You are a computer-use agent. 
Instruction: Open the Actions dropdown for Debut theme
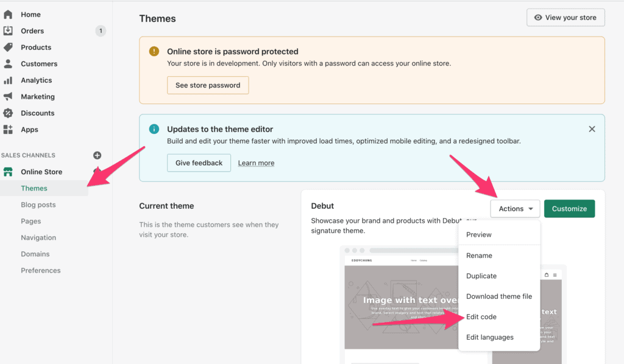pos(515,208)
